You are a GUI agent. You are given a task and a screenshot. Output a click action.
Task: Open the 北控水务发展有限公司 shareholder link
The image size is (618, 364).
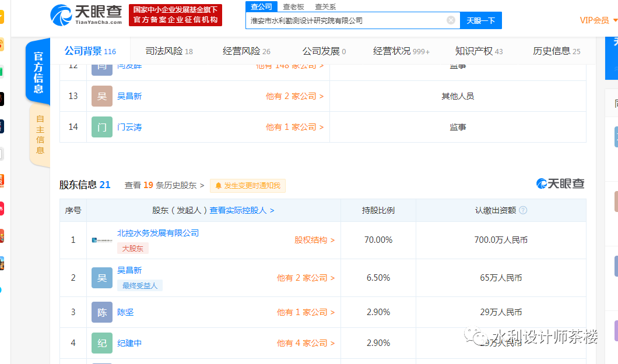pos(158,233)
